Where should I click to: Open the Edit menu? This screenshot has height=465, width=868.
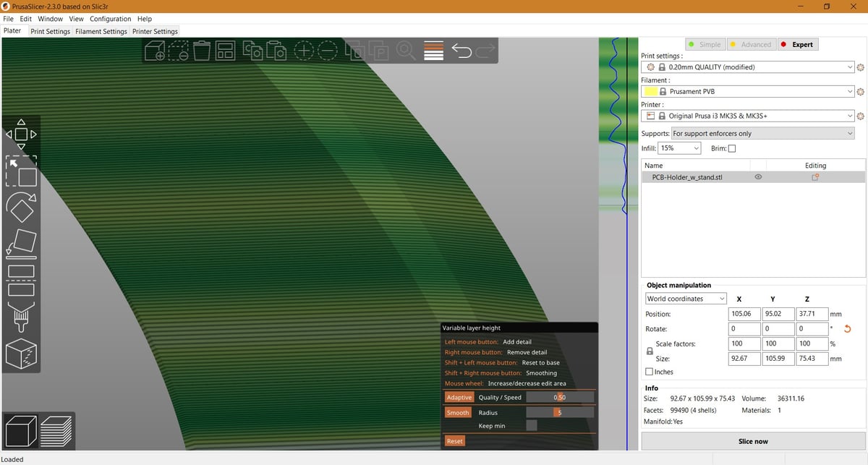click(x=25, y=19)
